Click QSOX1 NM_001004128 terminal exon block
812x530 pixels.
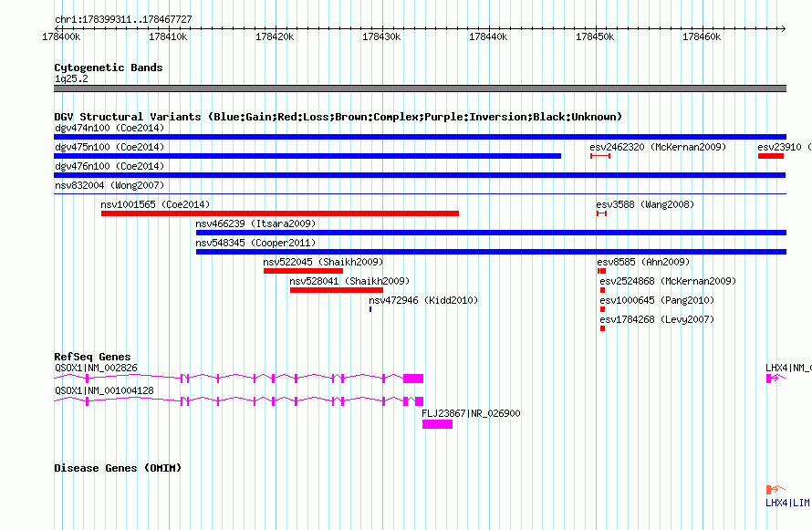point(419,401)
